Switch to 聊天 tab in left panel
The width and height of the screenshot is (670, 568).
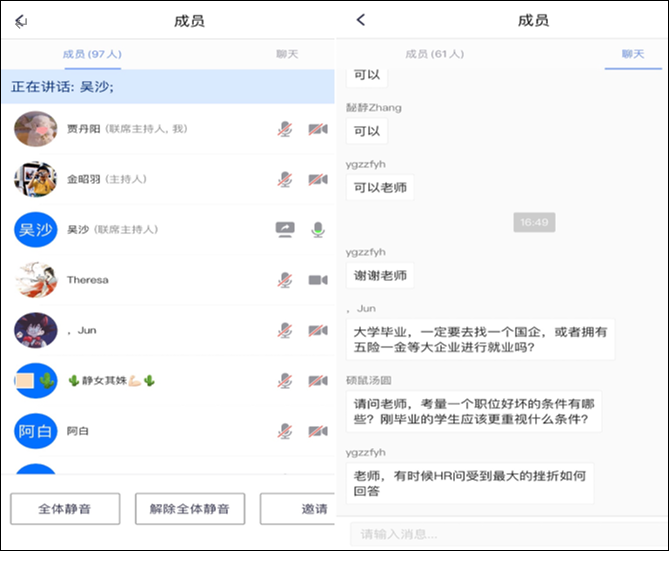(x=288, y=54)
